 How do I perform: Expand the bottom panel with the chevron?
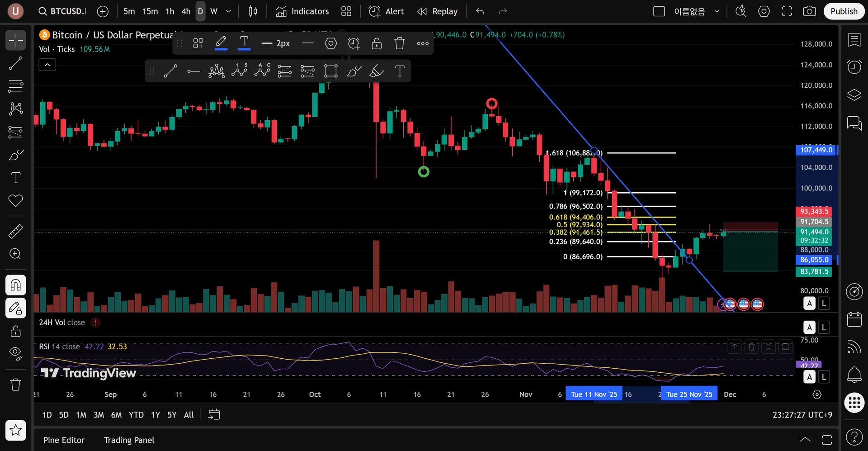coord(805,440)
